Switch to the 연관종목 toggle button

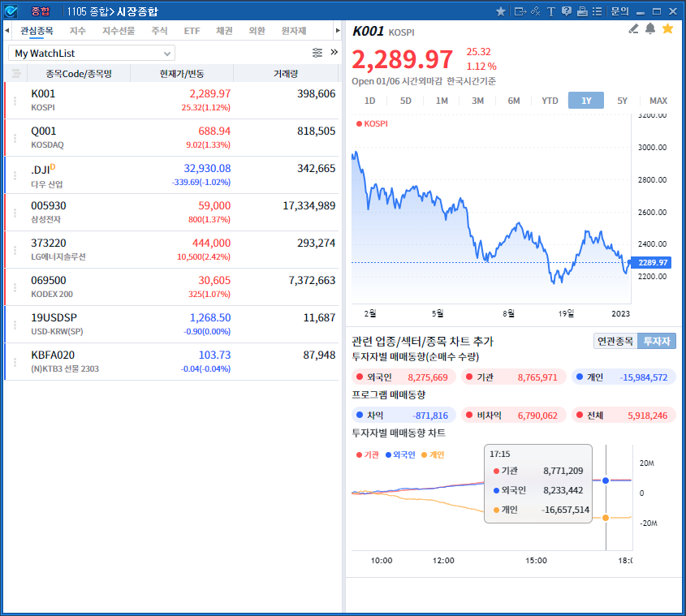pos(615,342)
